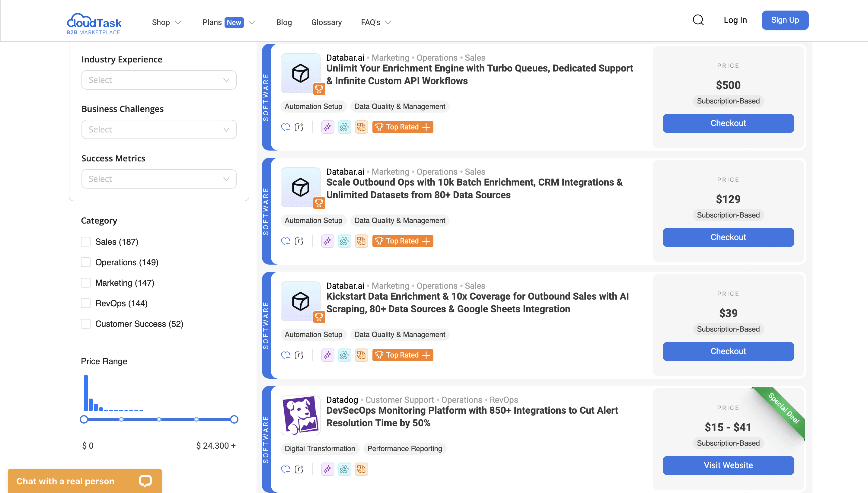868x493 pixels.
Task: Click Visit Website on the Datadog listing
Action: [728, 465]
